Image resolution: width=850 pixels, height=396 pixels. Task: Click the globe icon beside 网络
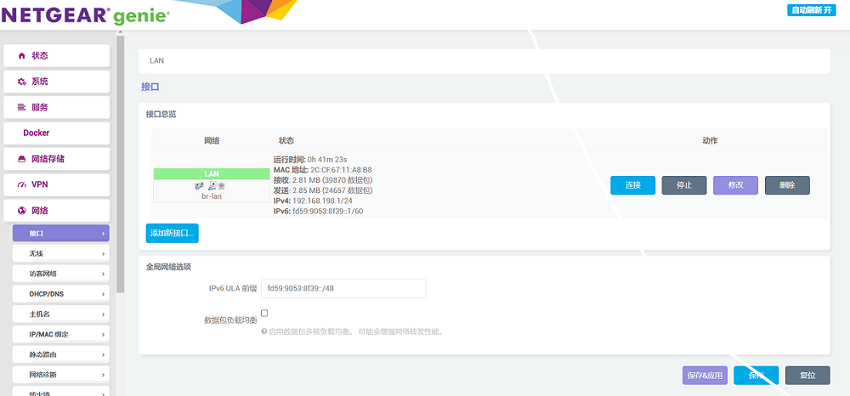(x=22, y=210)
